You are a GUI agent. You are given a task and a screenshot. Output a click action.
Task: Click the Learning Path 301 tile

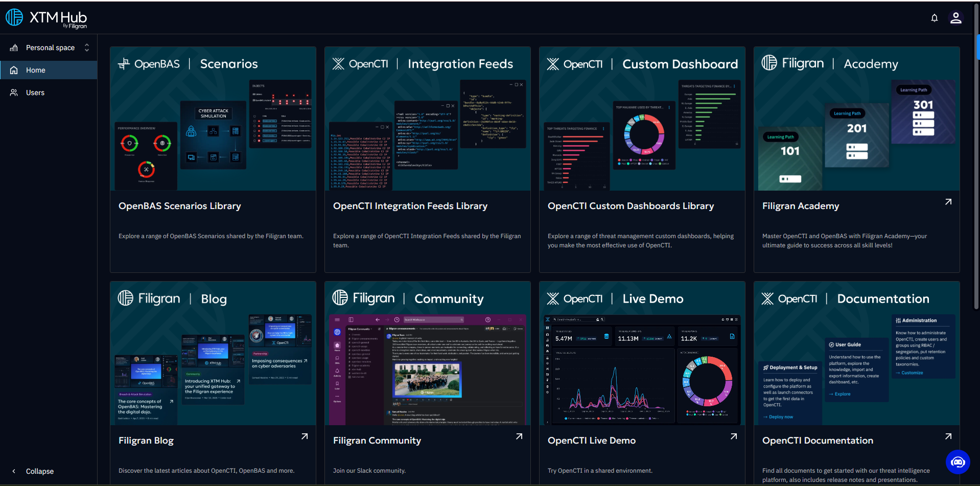pyautogui.click(x=923, y=112)
